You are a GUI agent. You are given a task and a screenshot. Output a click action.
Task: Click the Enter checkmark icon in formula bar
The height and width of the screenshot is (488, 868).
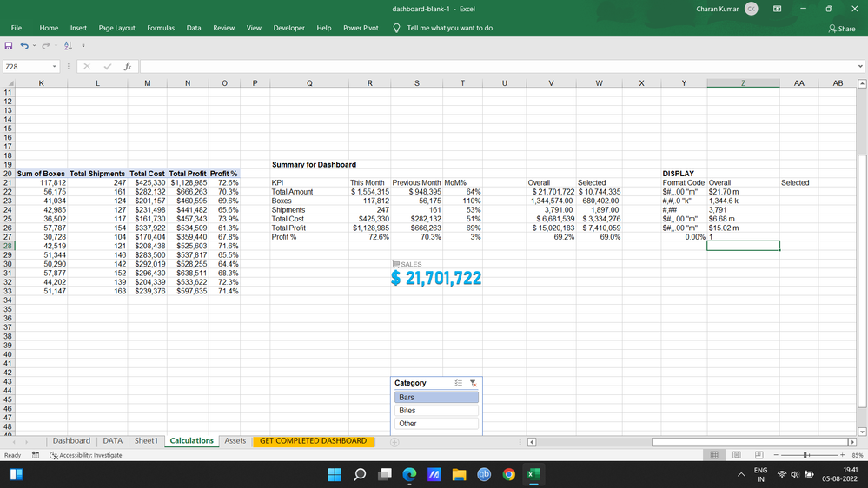pos(108,66)
